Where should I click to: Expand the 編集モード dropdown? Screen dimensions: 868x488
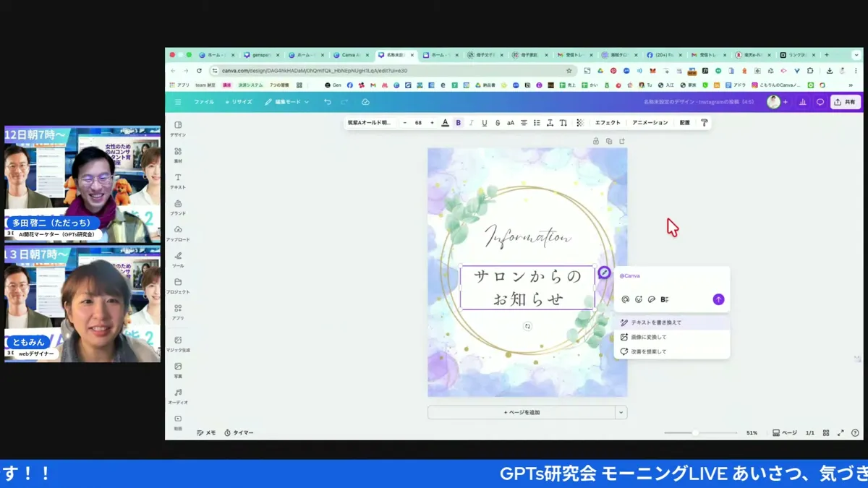tap(286, 102)
